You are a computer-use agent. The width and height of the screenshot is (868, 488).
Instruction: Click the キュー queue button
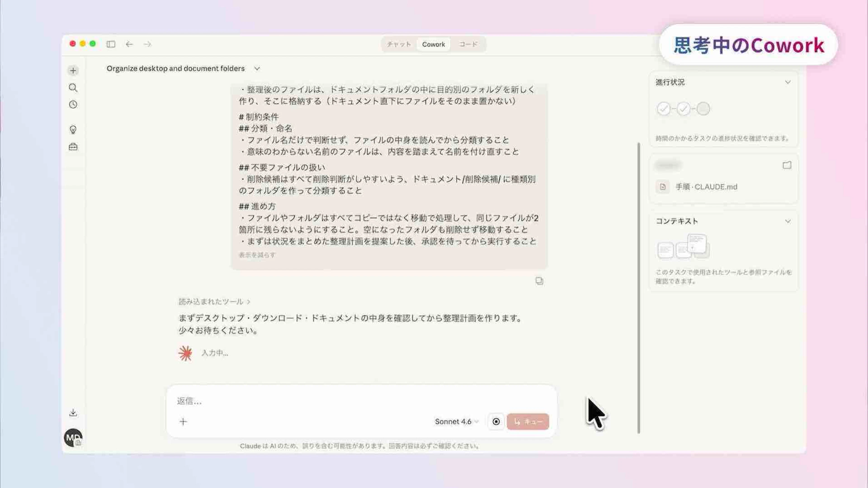(528, 421)
